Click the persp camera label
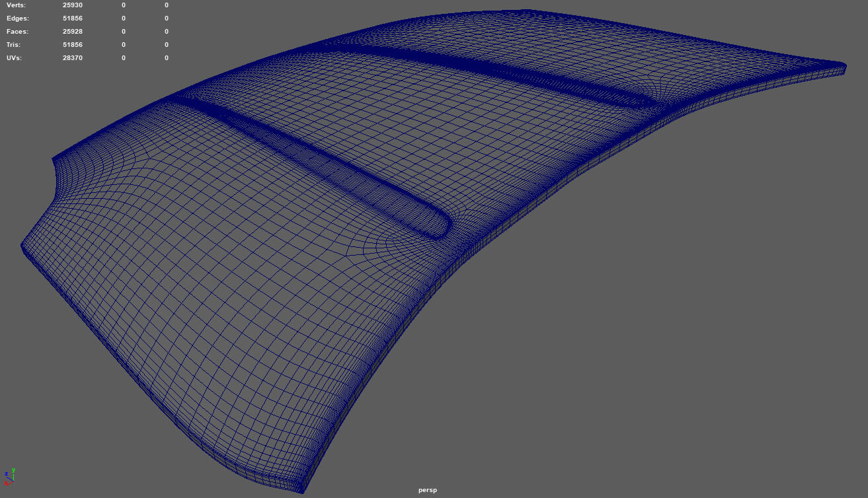The width and height of the screenshot is (868, 498). (x=428, y=490)
